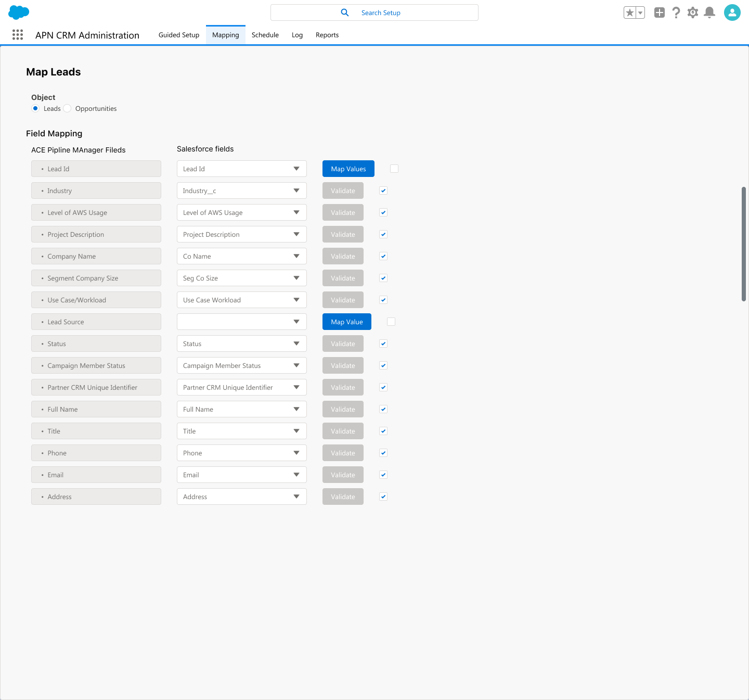Click Validate for Address row
This screenshot has width=749, height=700.
point(343,497)
